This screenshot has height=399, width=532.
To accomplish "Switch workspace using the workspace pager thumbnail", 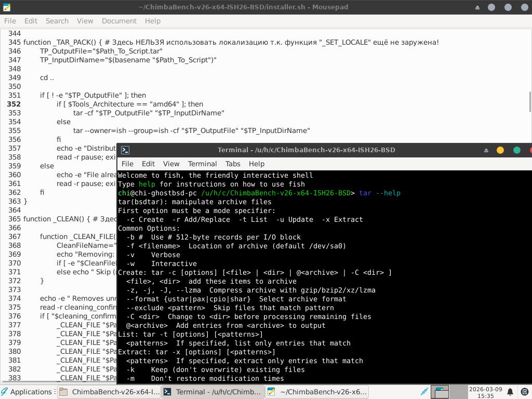I will tap(440, 392).
